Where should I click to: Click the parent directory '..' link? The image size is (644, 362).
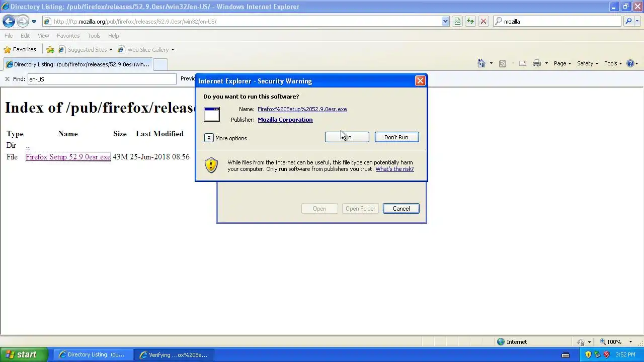(28, 145)
